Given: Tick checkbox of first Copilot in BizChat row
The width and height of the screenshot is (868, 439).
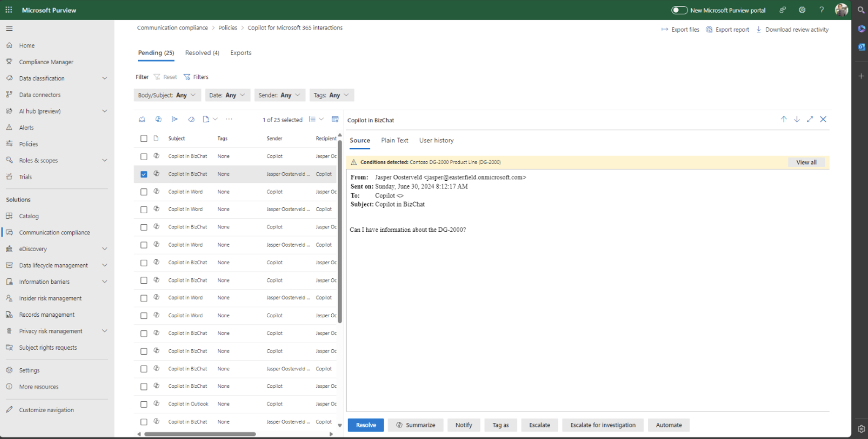Looking at the screenshot, I should [144, 157].
